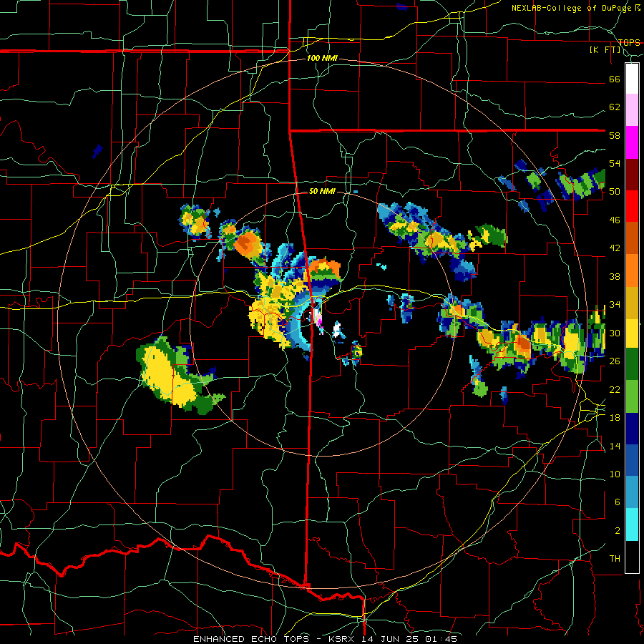This screenshot has height=644, width=644.
Task: Click the "34" legend value
Action: click(615, 305)
